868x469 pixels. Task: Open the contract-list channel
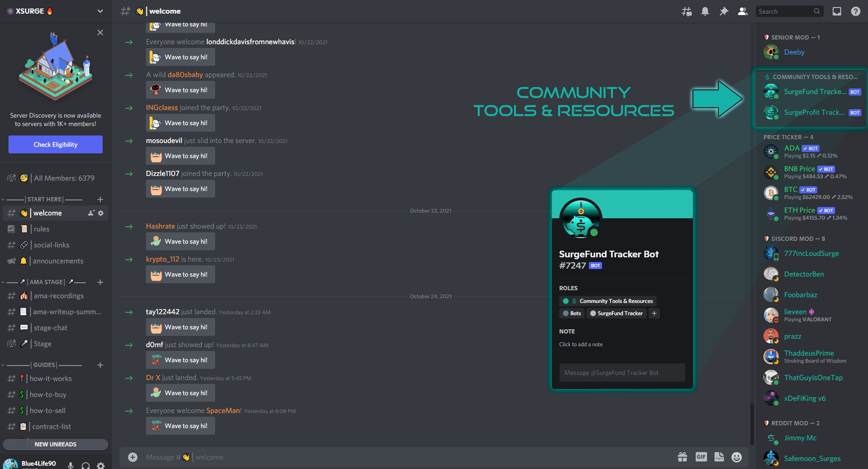(x=56, y=427)
